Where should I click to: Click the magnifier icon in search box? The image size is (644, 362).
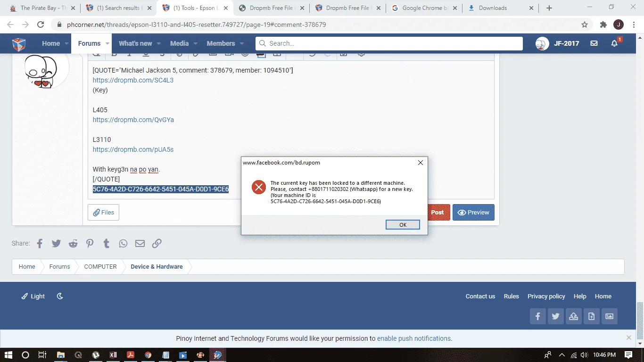point(263,43)
